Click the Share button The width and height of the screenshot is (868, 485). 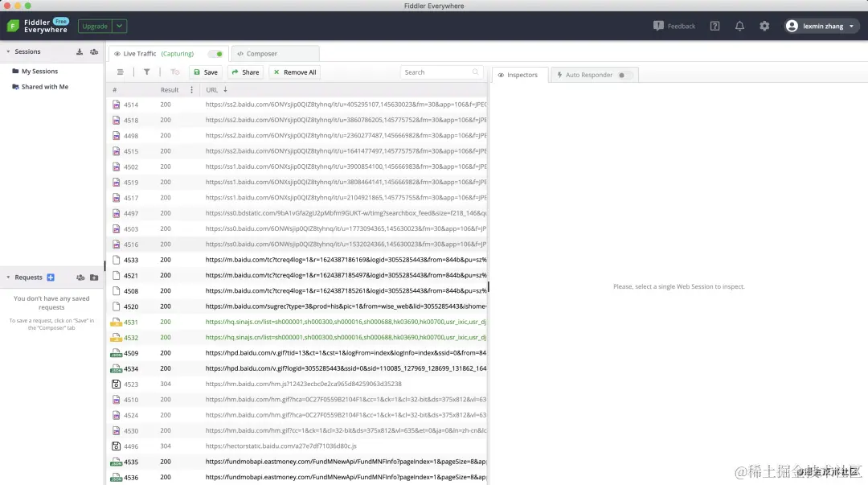[x=245, y=72]
